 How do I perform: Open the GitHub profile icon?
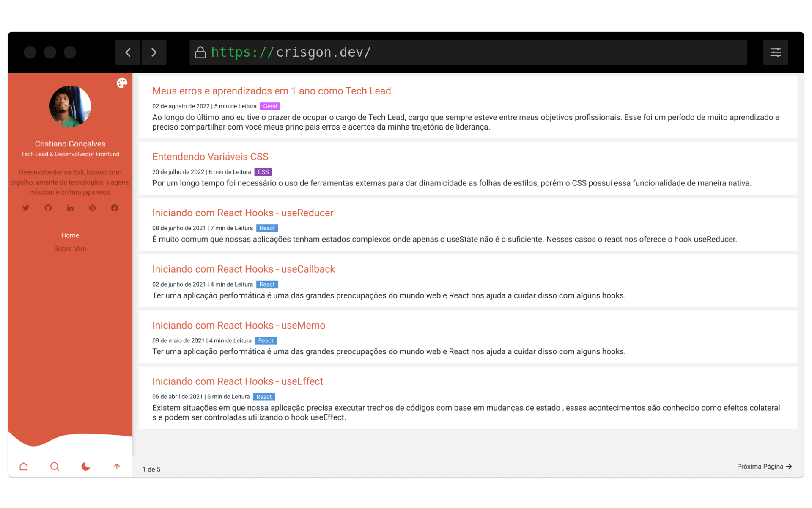48,208
